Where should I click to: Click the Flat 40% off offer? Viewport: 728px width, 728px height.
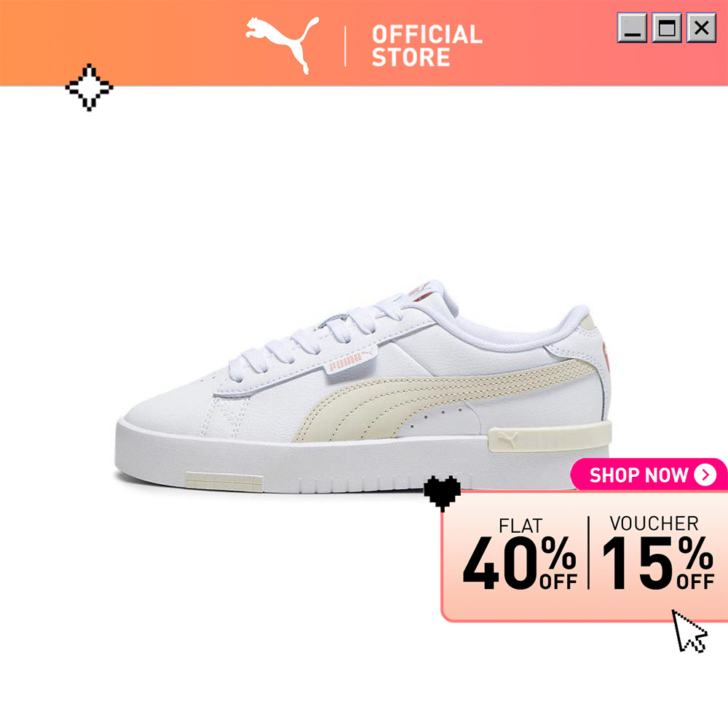[520, 553]
